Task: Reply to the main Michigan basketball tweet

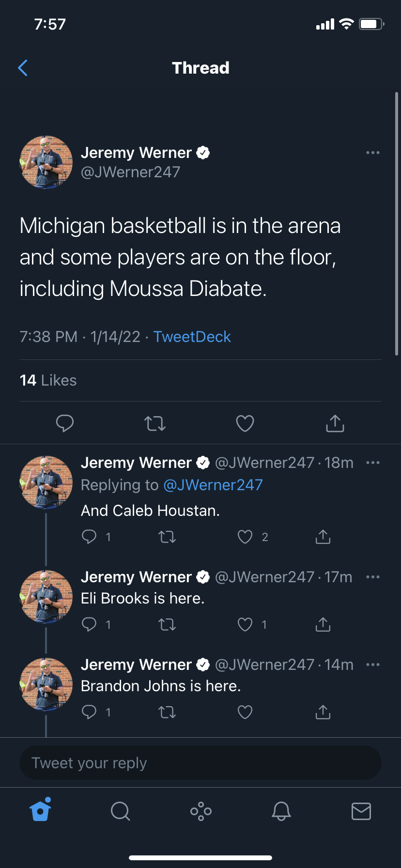Action: (65, 423)
